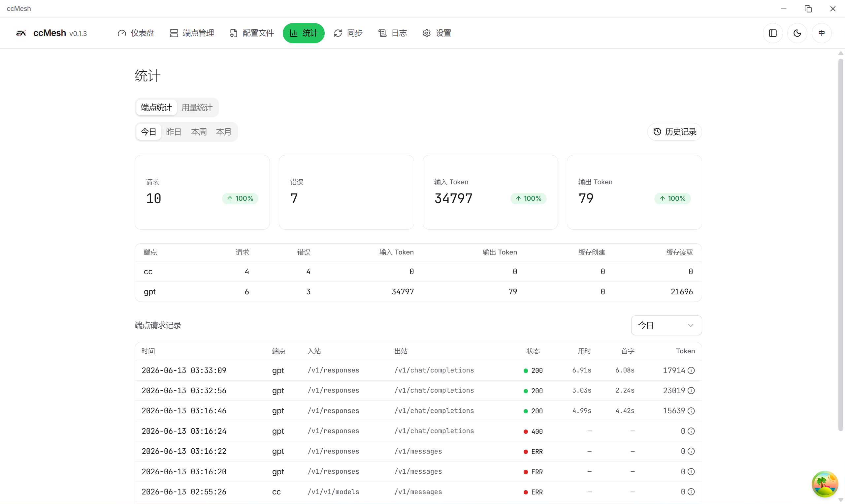
Task: Switch to 端点统计 tab
Action: coord(156,108)
